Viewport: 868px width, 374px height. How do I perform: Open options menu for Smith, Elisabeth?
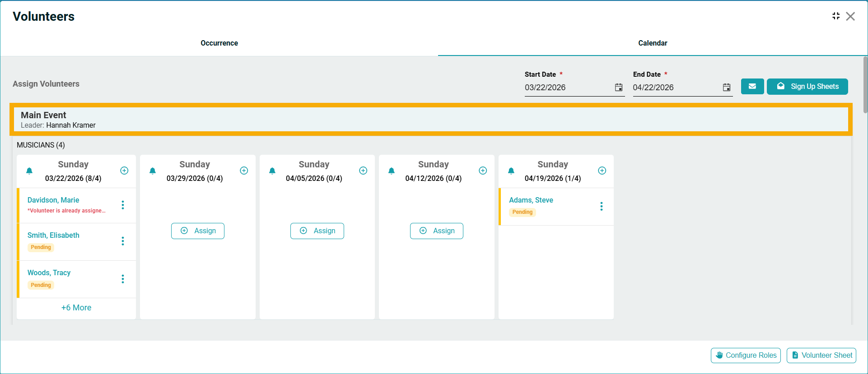(123, 241)
